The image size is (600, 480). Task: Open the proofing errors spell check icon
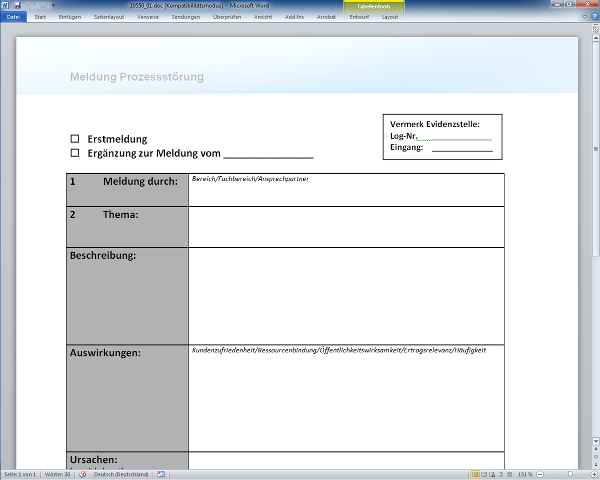[x=85, y=474]
